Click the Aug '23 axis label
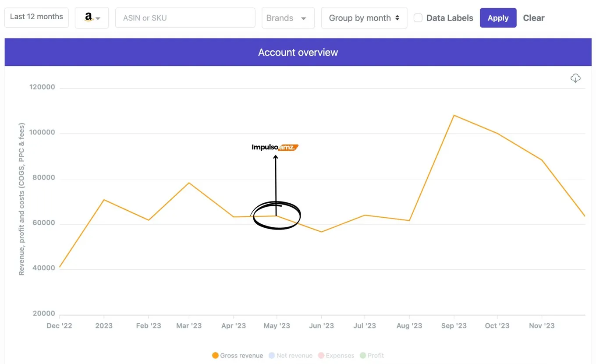This screenshot has width=596, height=364. [x=409, y=326]
